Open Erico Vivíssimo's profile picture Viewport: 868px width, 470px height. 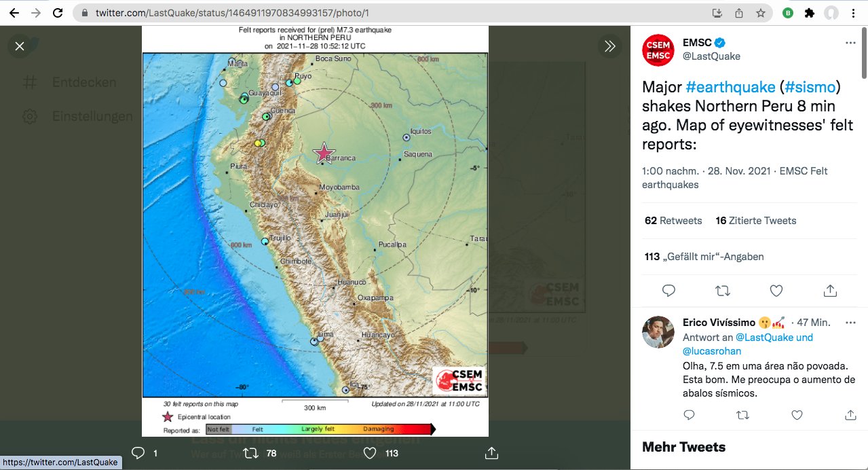pos(658,332)
